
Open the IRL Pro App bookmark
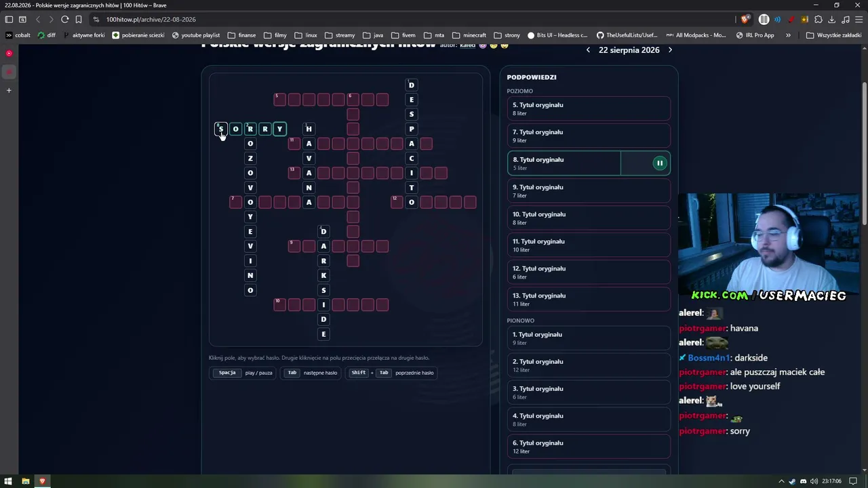pos(755,35)
